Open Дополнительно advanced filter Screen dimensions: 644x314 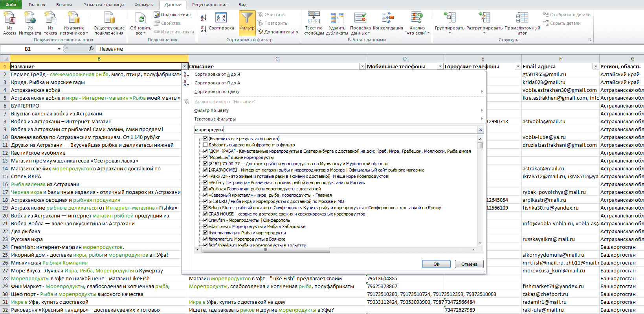pyautogui.click(x=278, y=32)
